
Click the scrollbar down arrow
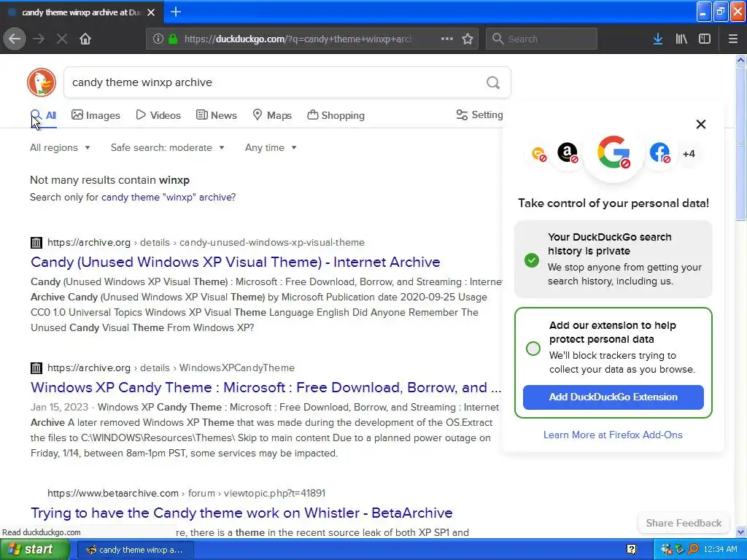click(x=741, y=532)
